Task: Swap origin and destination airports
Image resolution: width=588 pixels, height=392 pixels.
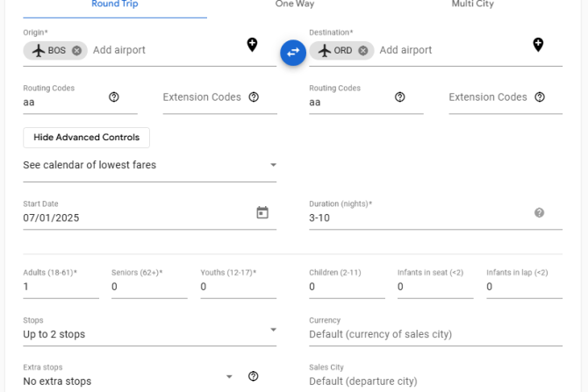Action: [293, 53]
